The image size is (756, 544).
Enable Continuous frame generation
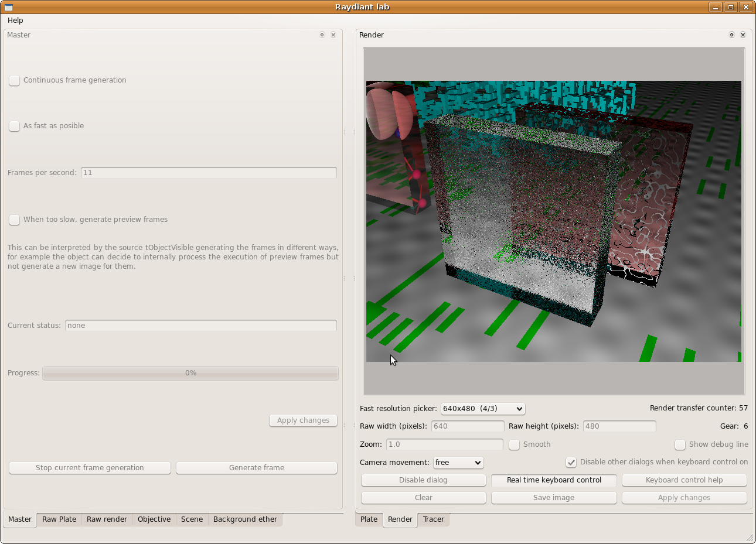coord(15,80)
